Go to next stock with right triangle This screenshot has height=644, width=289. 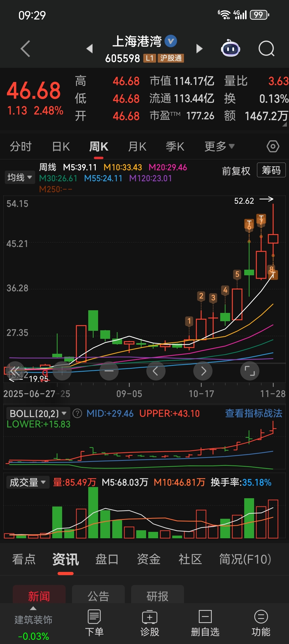click(199, 49)
